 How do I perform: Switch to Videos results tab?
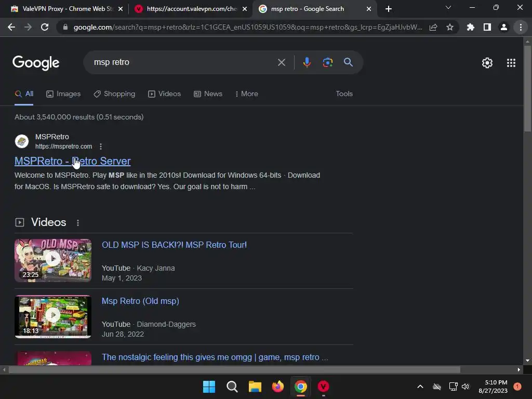click(165, 94)
